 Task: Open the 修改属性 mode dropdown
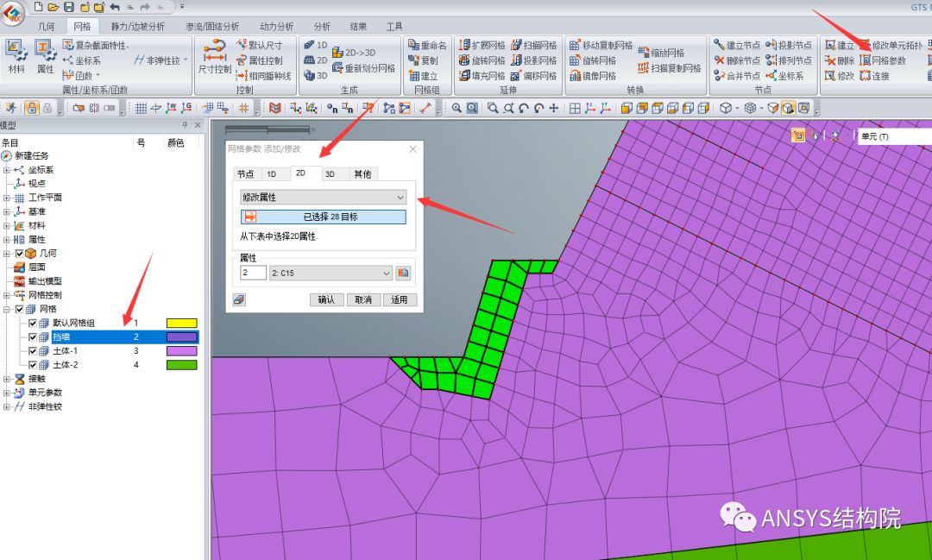[x=324, y=197]
